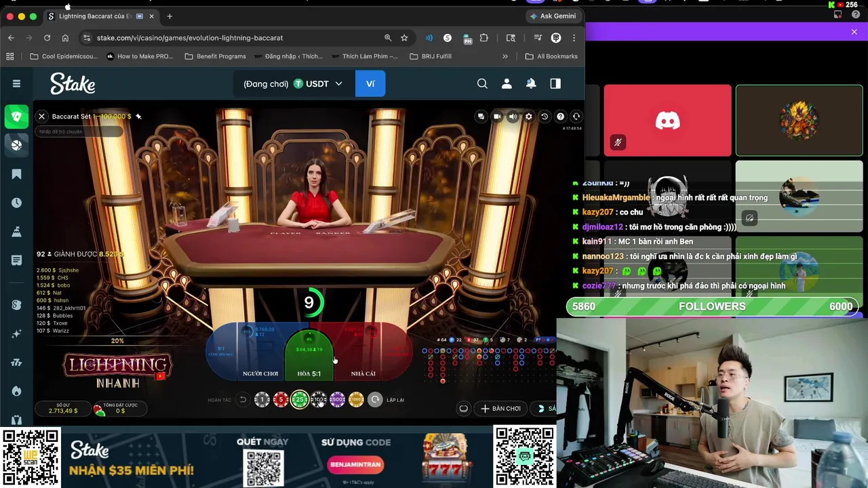
Task: Open the notifications bell
Action: coord(531,83)
